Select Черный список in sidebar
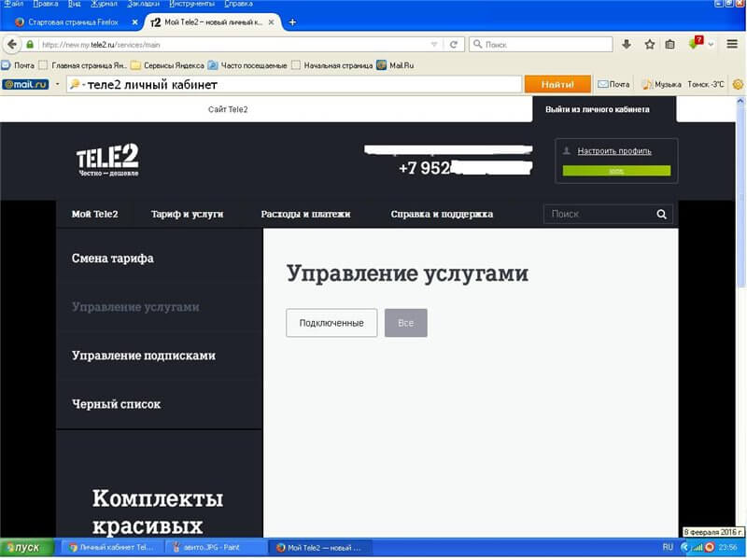The width and height of the screenshot is (747, 560). coord(116,404)
